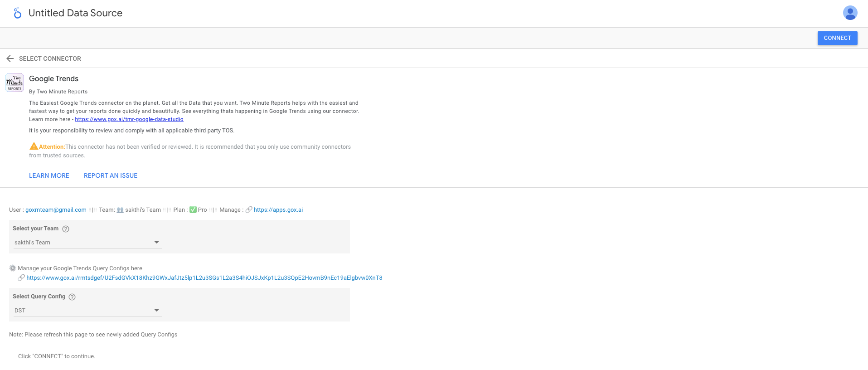Open the LEARN MORE link
The width and height of the screenshot is (868, 370).
[49, 175]
